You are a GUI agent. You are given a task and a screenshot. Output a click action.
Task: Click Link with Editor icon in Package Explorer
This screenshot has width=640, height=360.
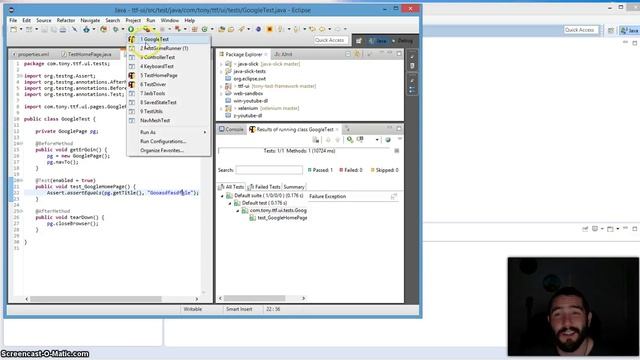[x=357, y=54]
